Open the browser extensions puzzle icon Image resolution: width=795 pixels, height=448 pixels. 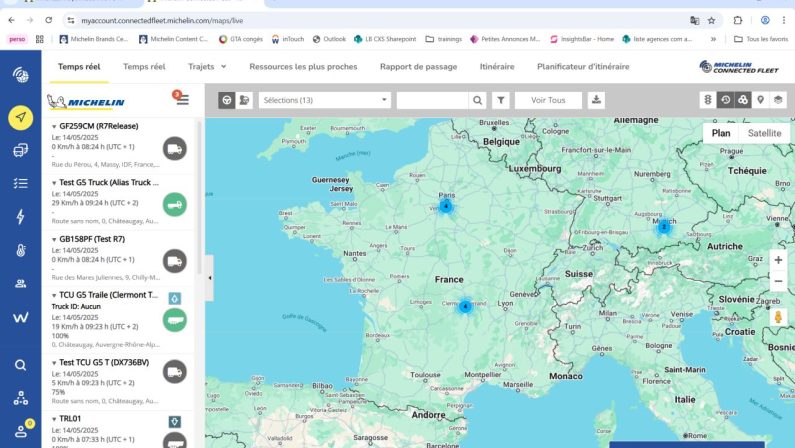point(738,20)
